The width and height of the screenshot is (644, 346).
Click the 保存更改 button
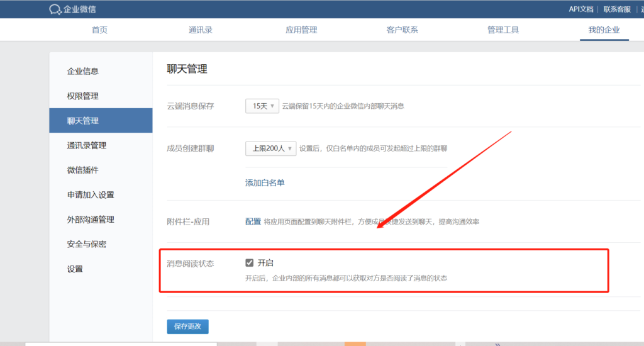click(x=187, y=326)
